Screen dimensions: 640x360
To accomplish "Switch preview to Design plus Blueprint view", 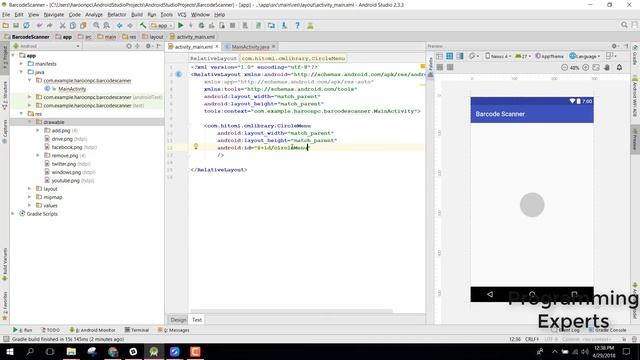I will [460, 56].
